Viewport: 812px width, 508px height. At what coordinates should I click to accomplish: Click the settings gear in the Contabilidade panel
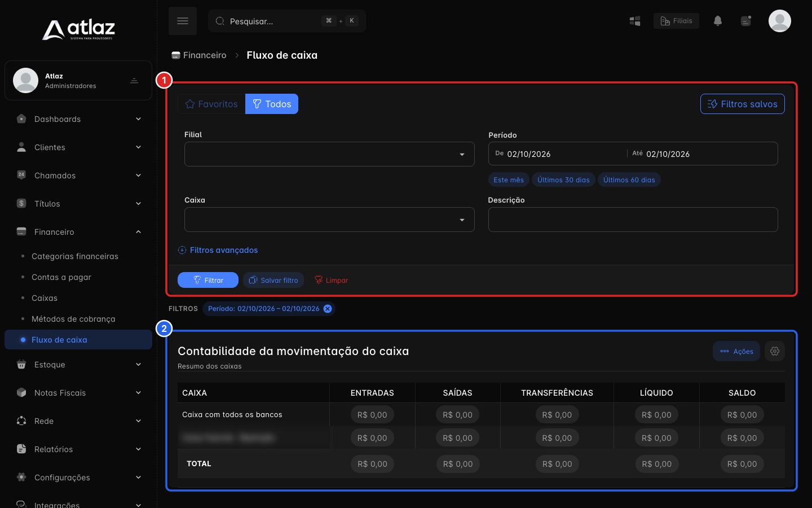775,351
